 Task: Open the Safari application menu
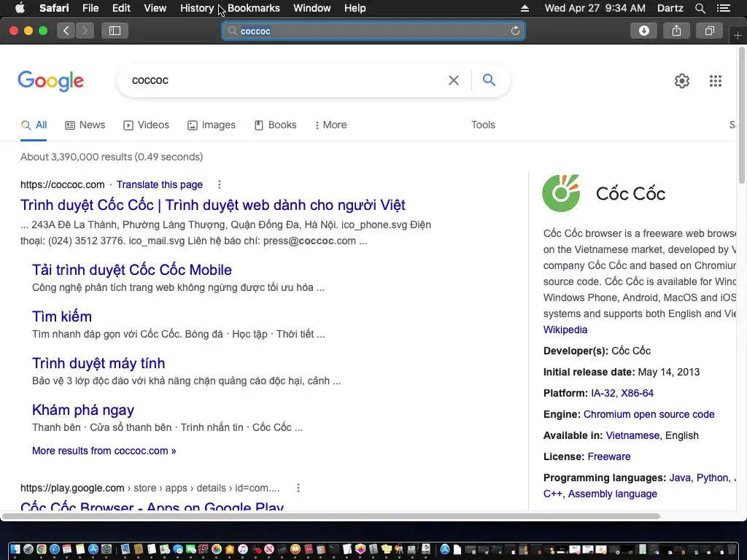(x=54, y=8)
